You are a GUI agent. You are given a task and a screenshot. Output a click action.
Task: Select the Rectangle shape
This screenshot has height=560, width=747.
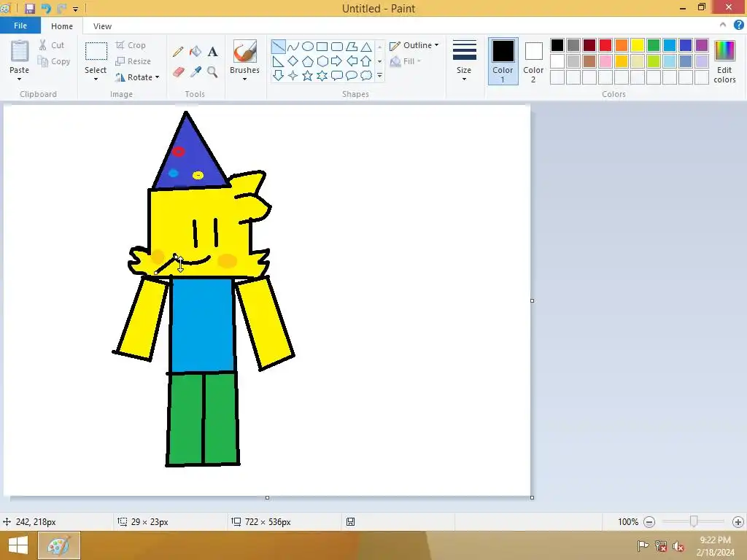[x=322, y=46]
